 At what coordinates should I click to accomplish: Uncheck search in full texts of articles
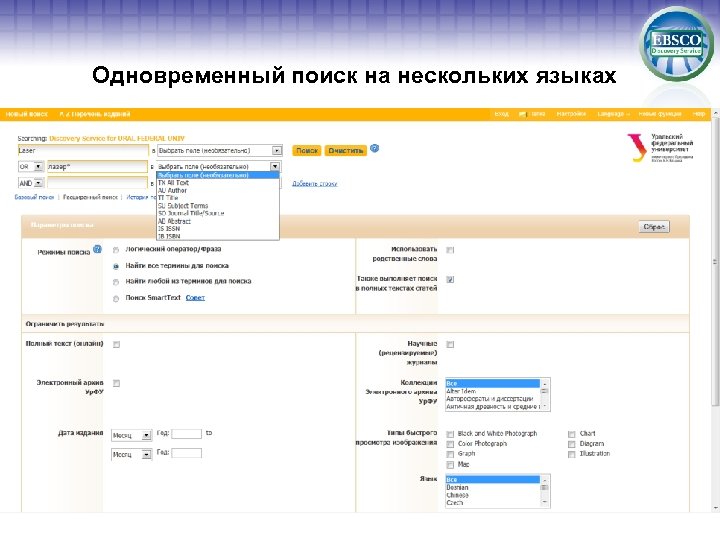click(x=450, y=279)
